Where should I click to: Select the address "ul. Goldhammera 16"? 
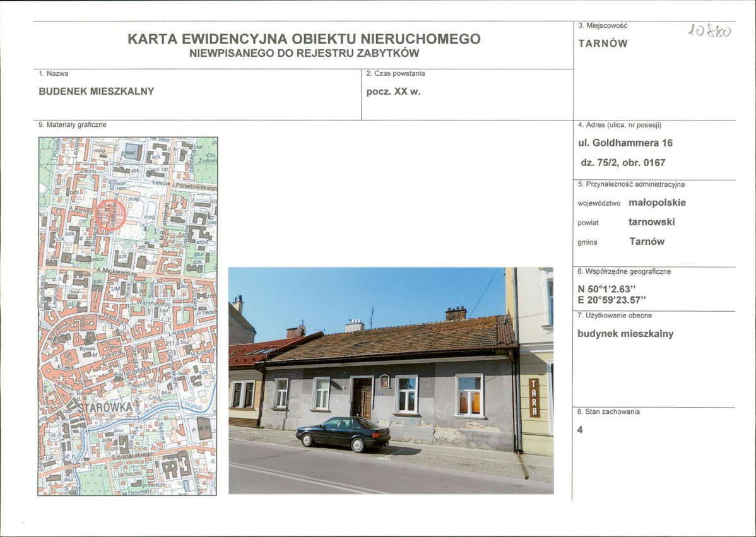point(625,143)
